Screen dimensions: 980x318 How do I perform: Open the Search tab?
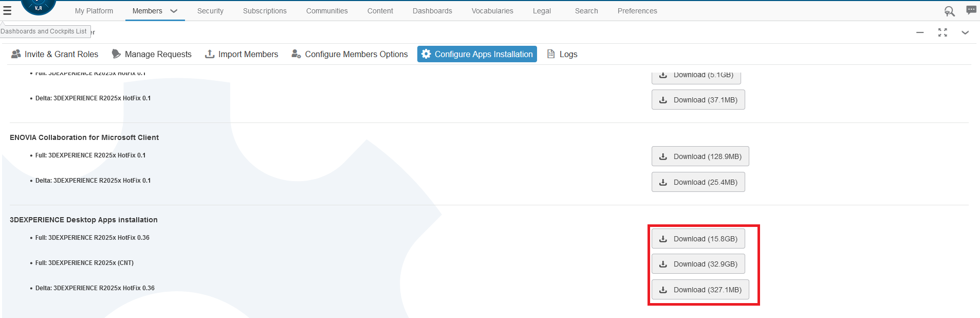click(586, 11)
